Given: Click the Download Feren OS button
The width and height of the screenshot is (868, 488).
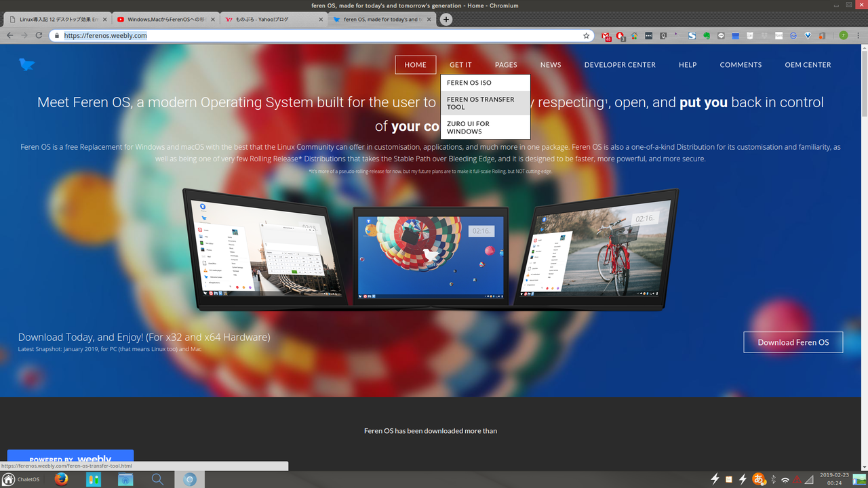Looking at the screenshot, I should click(x=793, y=342).
